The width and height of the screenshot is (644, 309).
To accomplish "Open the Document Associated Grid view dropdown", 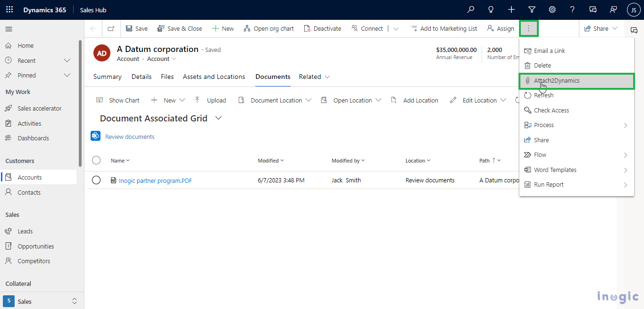I will 218,118.
